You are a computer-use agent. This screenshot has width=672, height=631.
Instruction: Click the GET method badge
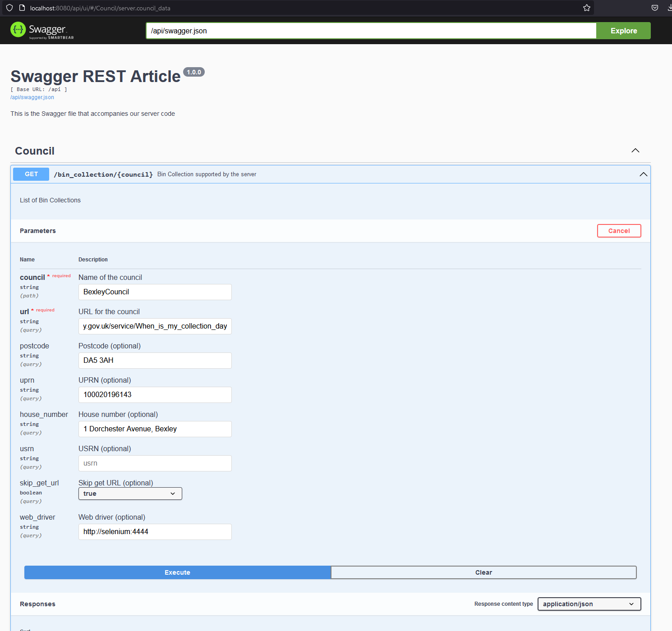(x=31, y=174)
